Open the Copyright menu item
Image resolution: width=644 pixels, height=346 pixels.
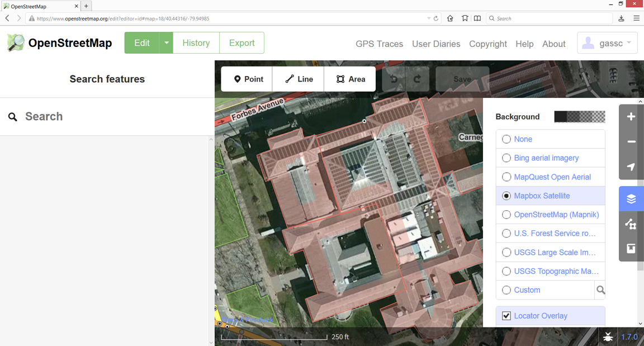pos(488,44)
